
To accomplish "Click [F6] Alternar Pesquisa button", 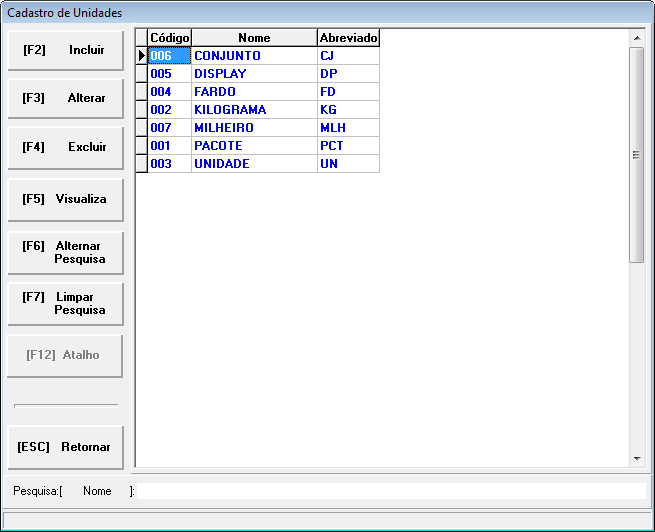I will point(65,252).
